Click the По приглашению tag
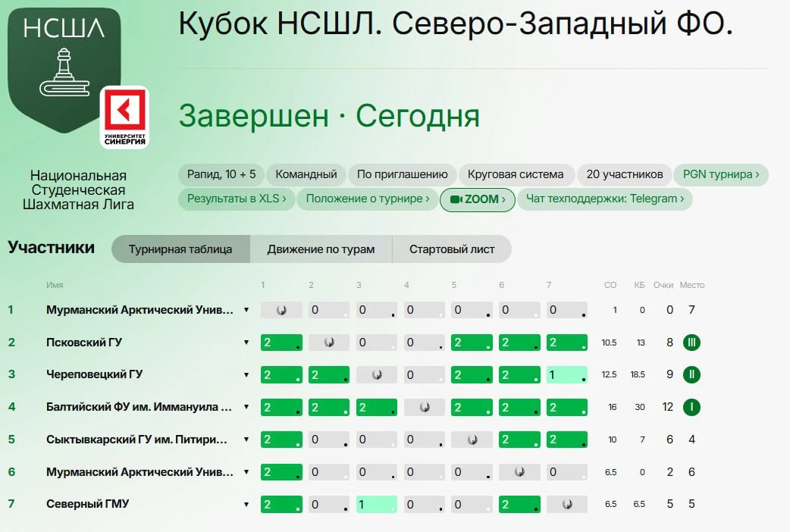 coord(402,174)
